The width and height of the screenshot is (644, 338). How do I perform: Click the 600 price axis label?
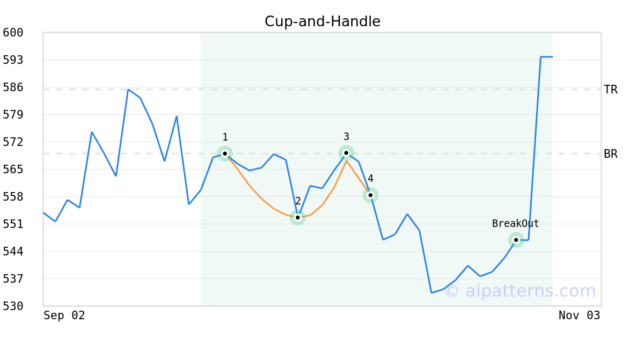pyautogui.click(x=13, y=33)
